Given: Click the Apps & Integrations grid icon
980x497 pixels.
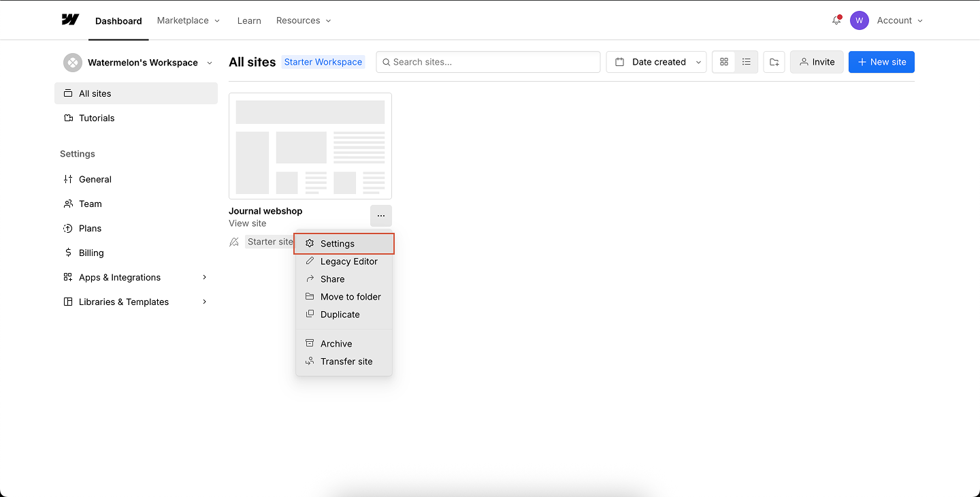Looking at the screenshot, I should click(x=68, y=277).
